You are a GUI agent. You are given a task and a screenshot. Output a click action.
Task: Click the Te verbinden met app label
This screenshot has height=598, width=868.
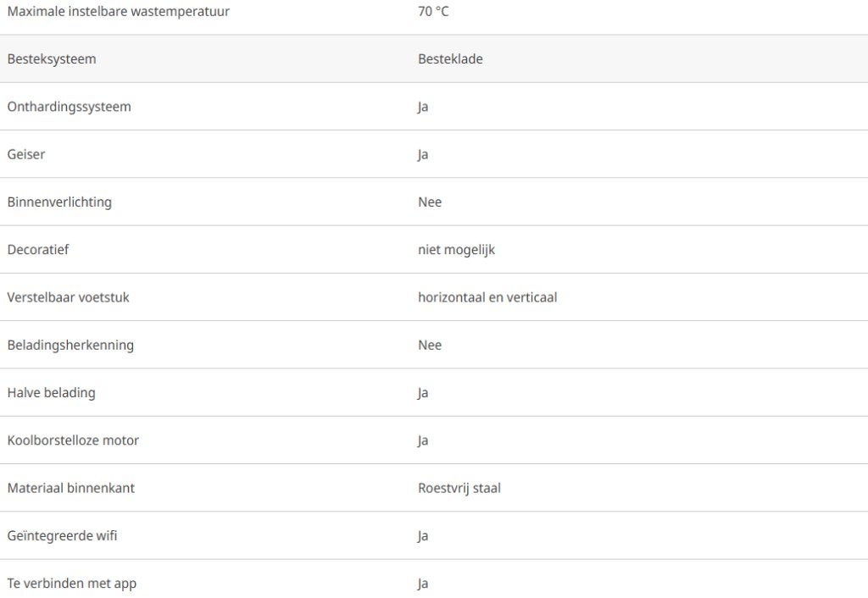point(71,584)
